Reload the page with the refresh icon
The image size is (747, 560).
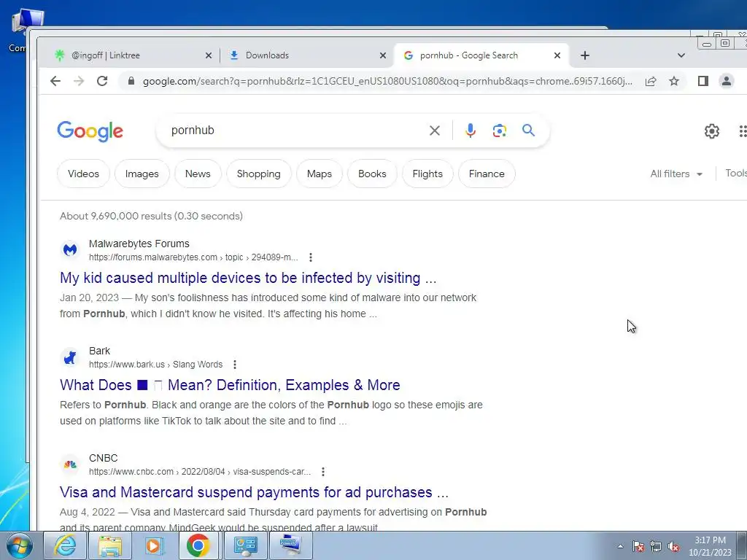(x=102, y=81)
